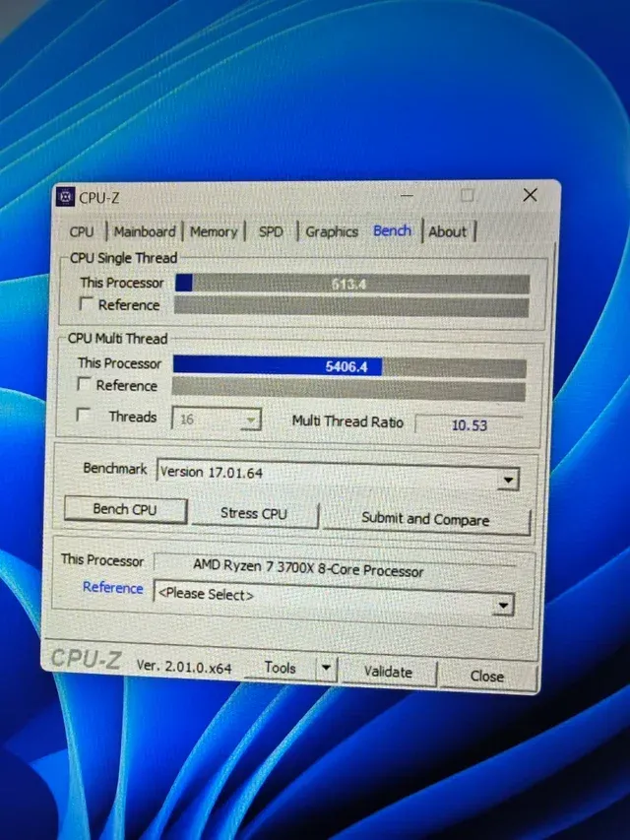Enable Multi Thread Reference checkbox
The image size is (630, 840).
(x=83, y=384)
